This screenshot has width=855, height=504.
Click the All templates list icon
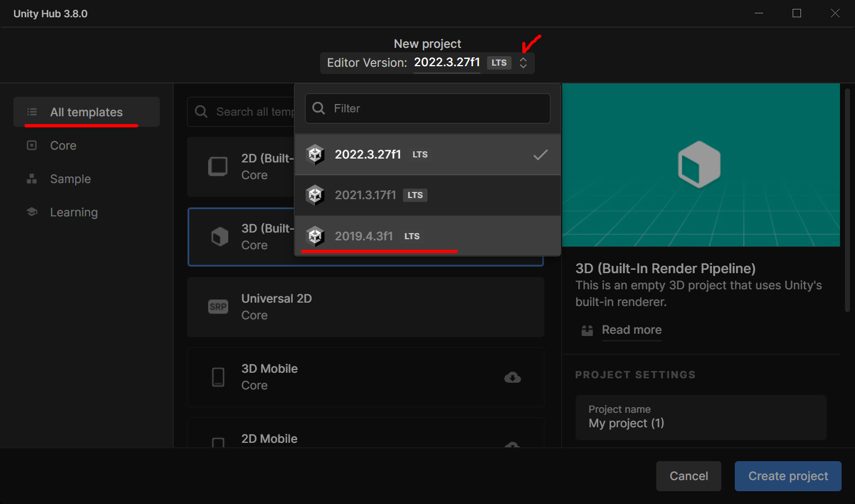(32, 112)
